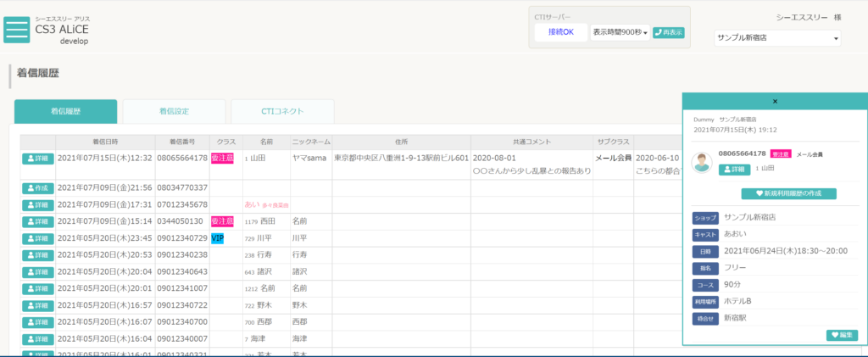Viewport: 868px width, 357px height.
Task: Click the 再表示 phone button
Action: [669, 33]
